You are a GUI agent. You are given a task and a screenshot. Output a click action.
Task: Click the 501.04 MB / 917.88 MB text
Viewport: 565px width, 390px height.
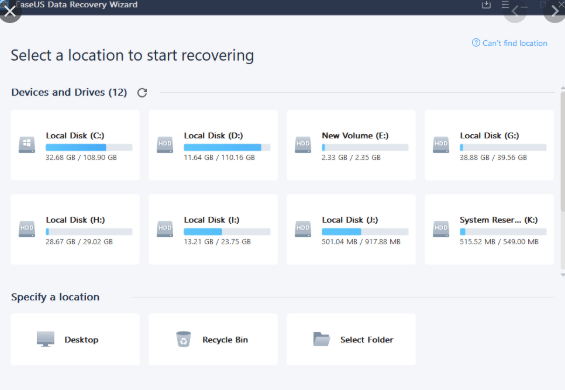pos(361,242)
